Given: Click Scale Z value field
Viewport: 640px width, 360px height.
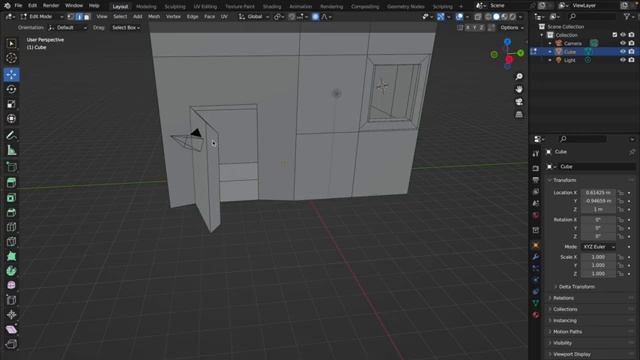Looking at the screenshot, I should (x=598, y=274).
